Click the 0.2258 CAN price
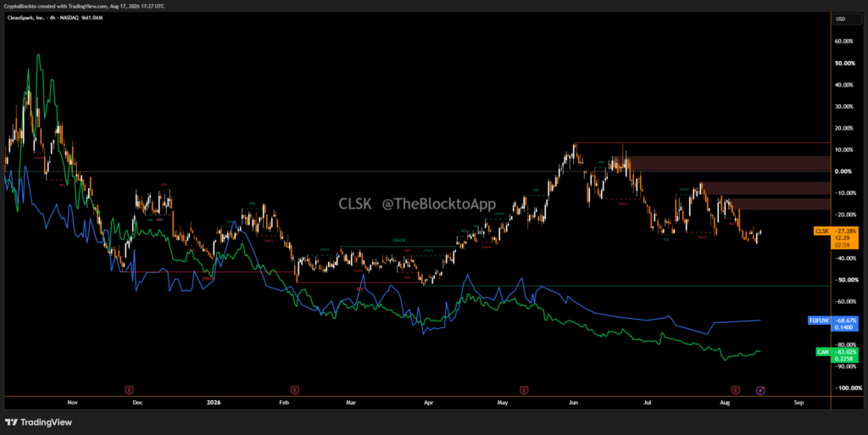This screenshot has width=868, height=435. 843,360
